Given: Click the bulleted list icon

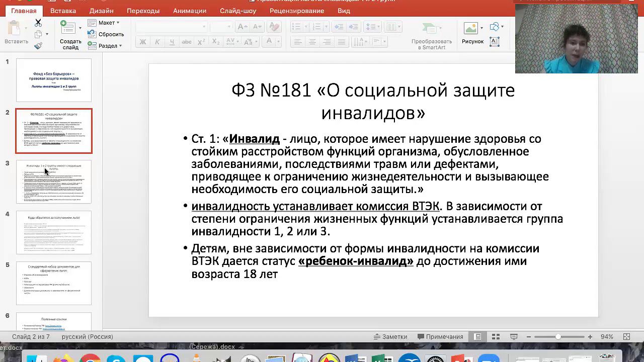Looking at the screenshot, I should tap(298, 27).
